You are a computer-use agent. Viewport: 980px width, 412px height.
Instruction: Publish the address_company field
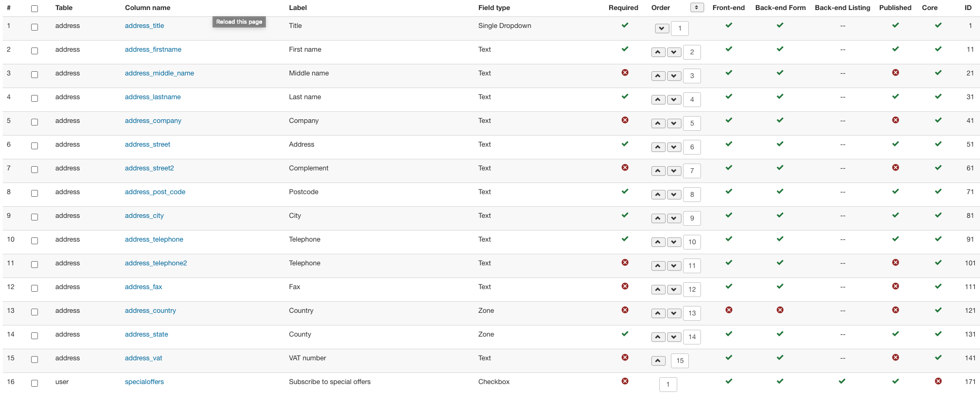click(895, 120)
